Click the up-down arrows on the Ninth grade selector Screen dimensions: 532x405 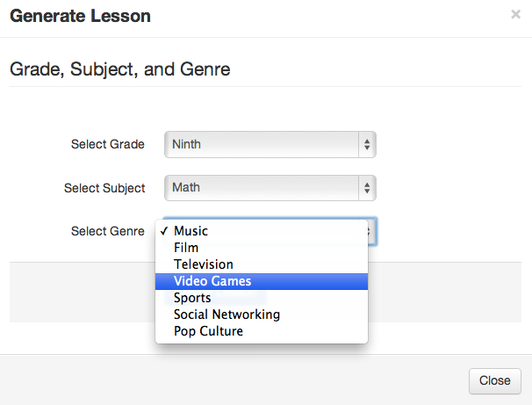tap(367, 145)
